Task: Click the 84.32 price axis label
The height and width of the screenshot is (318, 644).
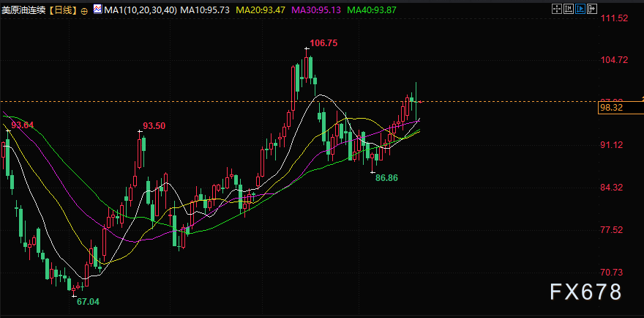Action: coord(613,187)
